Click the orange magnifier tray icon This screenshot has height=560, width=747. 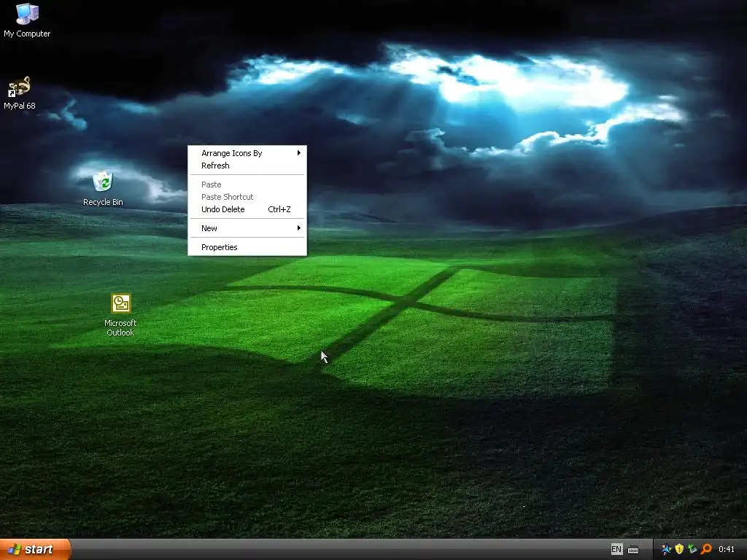coord(706,550)
